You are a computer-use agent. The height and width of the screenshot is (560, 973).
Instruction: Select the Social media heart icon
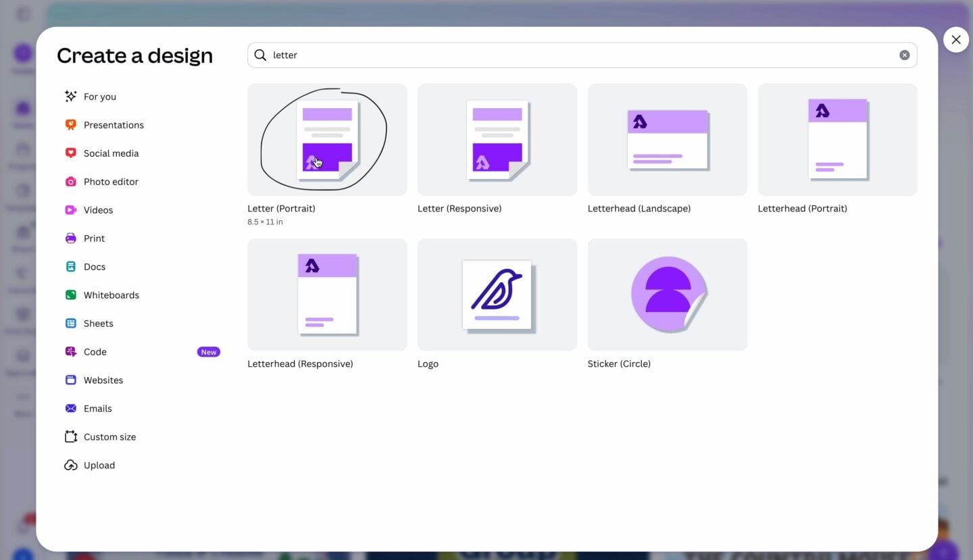coord(70,153)
